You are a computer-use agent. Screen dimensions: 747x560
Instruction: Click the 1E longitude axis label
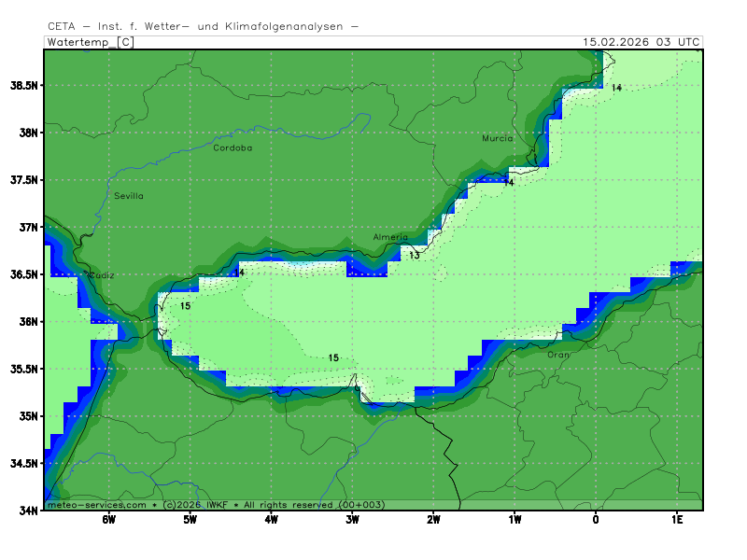click(677, 520)
